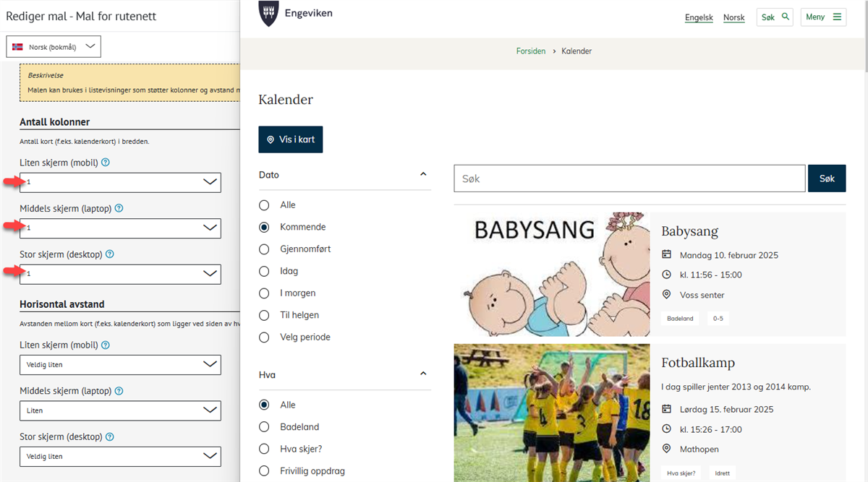The image size is (868, 482).
Task: Switch site language to Engelsk
Action: 699,17
